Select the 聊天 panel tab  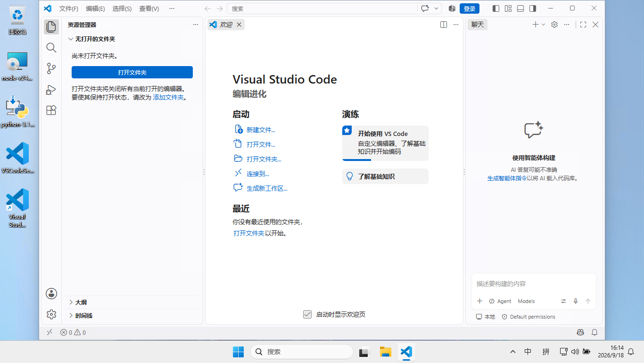click(x=478, y=25)
